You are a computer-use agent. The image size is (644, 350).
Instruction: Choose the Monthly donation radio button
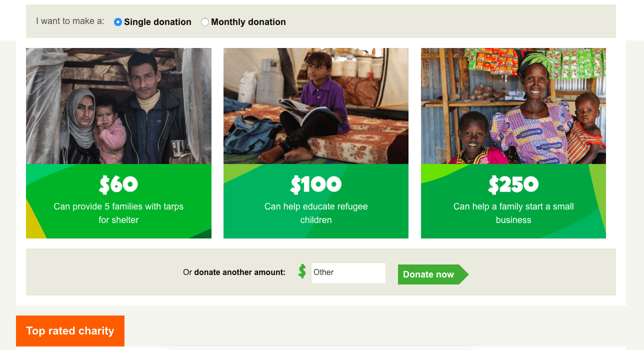pos(205,22)
